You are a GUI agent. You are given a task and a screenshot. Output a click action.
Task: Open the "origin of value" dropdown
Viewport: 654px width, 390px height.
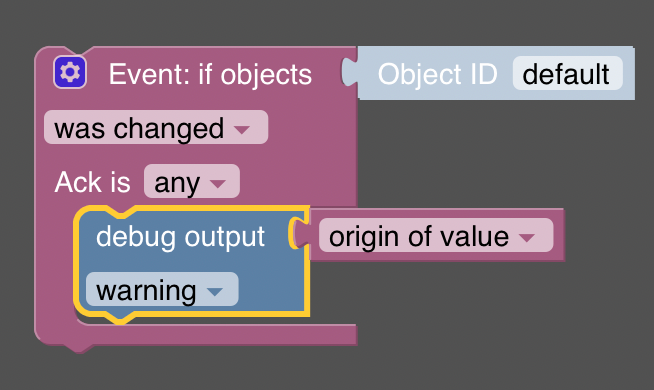pos(436,236)
